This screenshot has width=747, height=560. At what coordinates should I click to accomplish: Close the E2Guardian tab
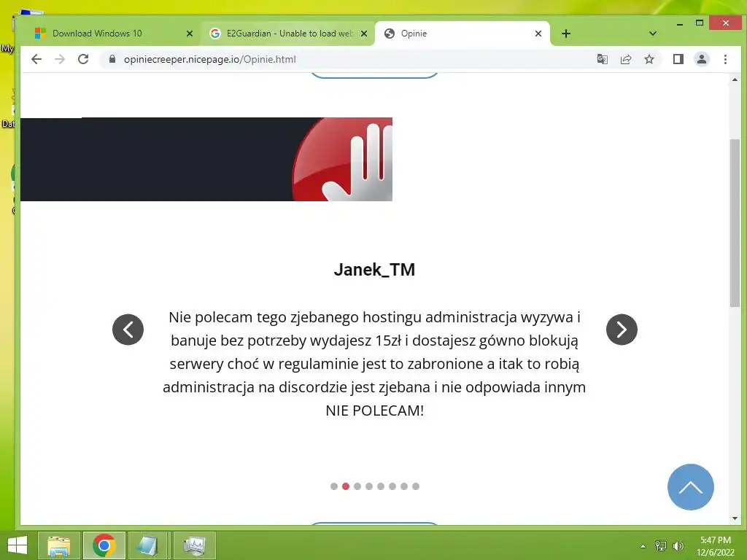pyautogui.click(x=364, y=34)
